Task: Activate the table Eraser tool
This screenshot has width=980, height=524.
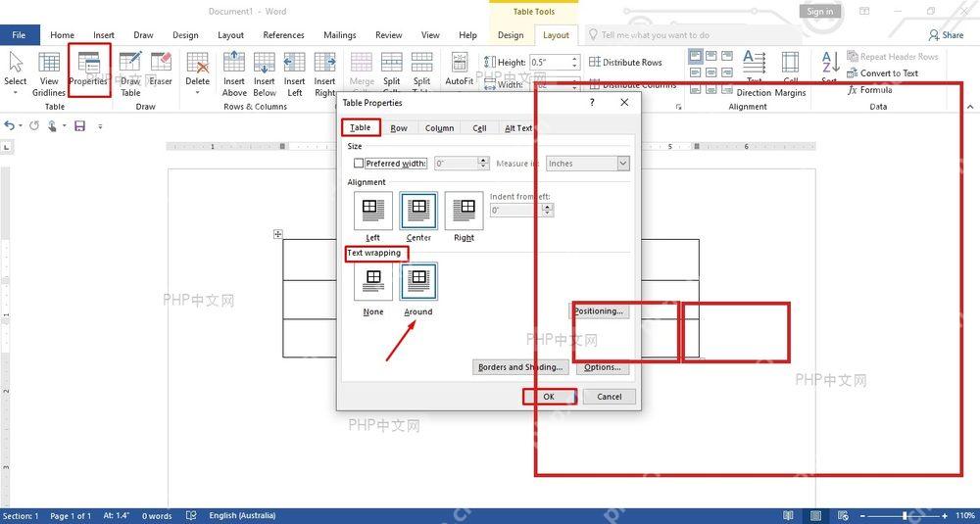Action: coord(161,70)
